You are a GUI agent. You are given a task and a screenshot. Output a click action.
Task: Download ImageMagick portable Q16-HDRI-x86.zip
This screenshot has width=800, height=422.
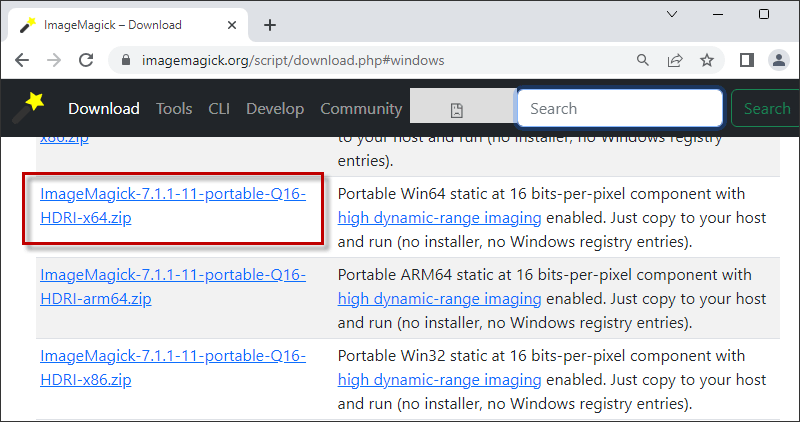pyautogui.click(x=173, y=367)
